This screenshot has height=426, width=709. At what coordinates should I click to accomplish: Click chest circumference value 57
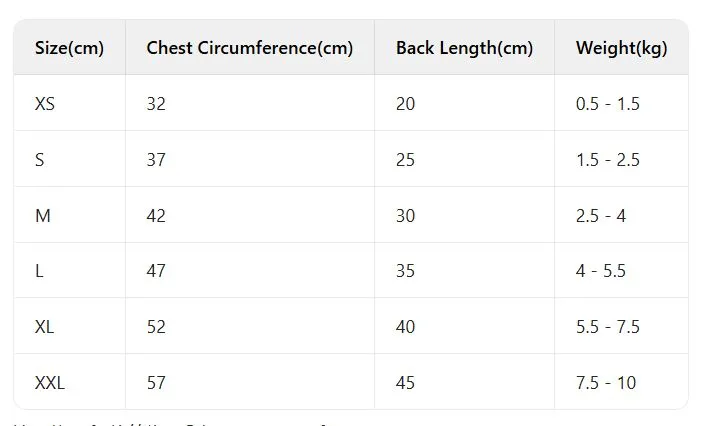156,383
